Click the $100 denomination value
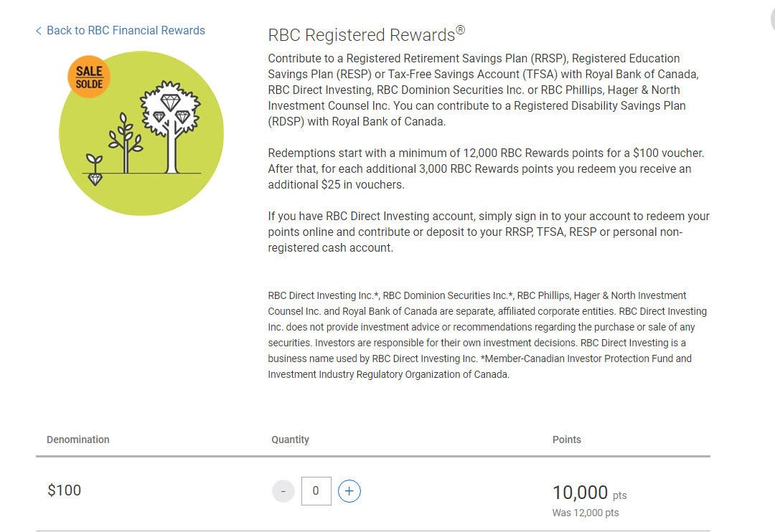This screenshot has height=532, width=775. click(x=65, y=490)
